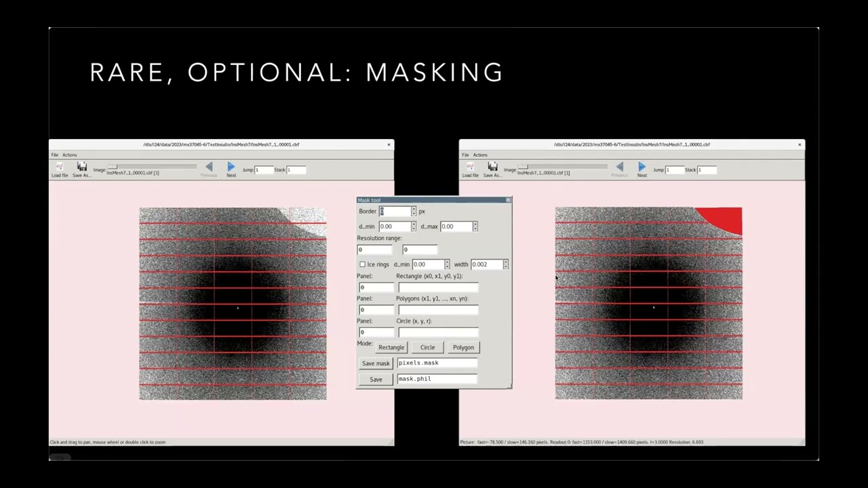Focus Panel field beside Circle input

376,332
